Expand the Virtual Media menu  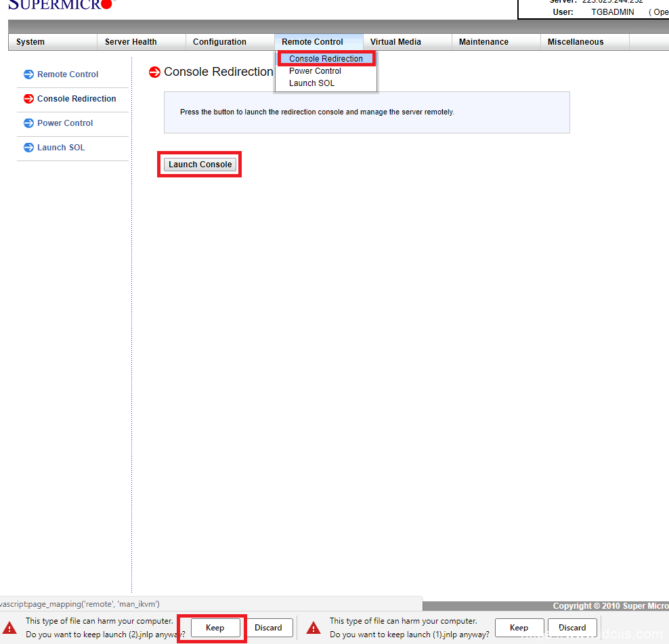point(395,42)
